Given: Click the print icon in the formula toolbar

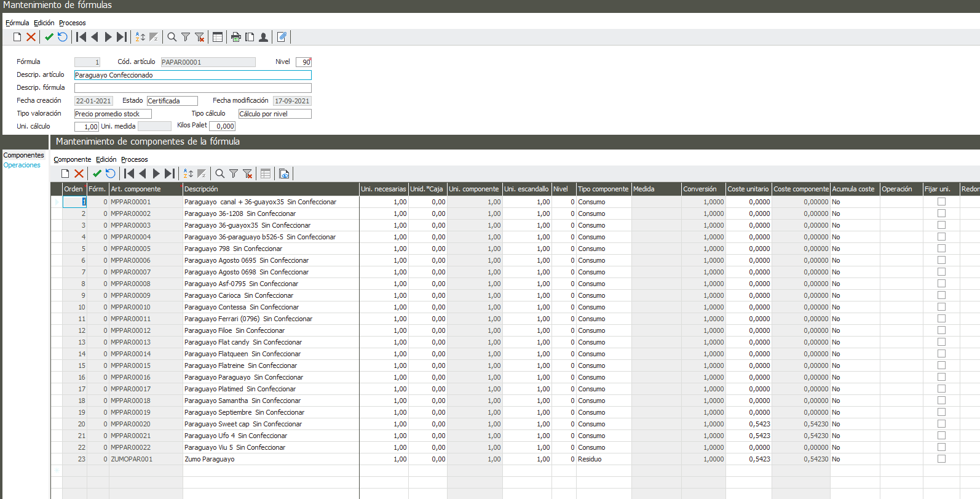Looking at the screenshot, I should [235, 37].
